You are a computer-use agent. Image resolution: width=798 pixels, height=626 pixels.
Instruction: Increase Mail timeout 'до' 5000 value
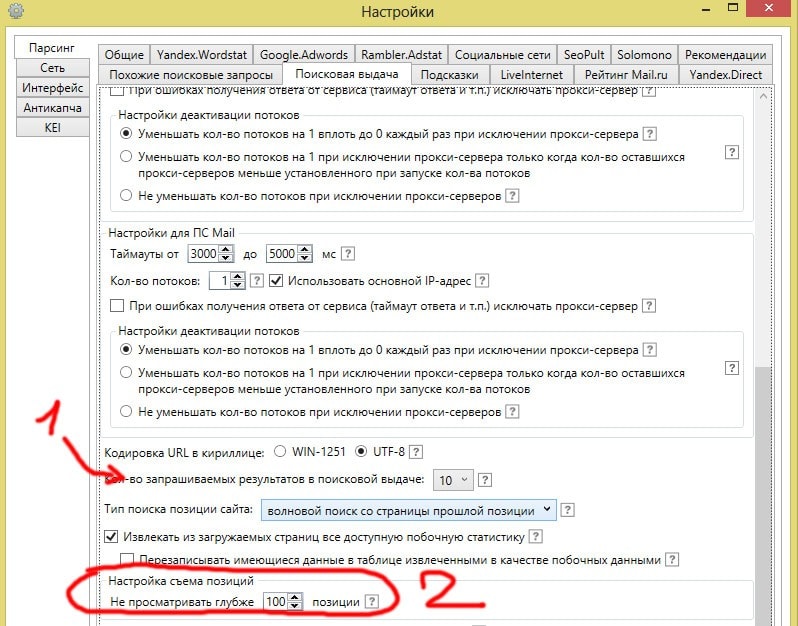point(304,249)
